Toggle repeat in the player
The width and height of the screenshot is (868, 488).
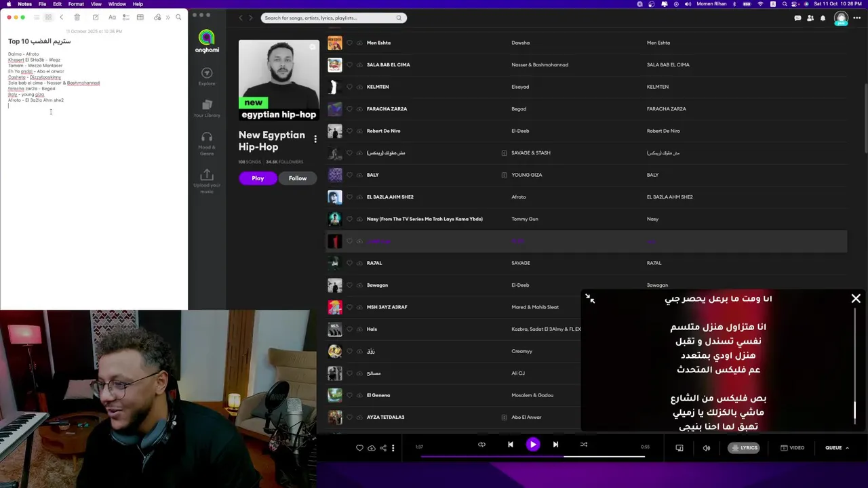click(481, 445)
